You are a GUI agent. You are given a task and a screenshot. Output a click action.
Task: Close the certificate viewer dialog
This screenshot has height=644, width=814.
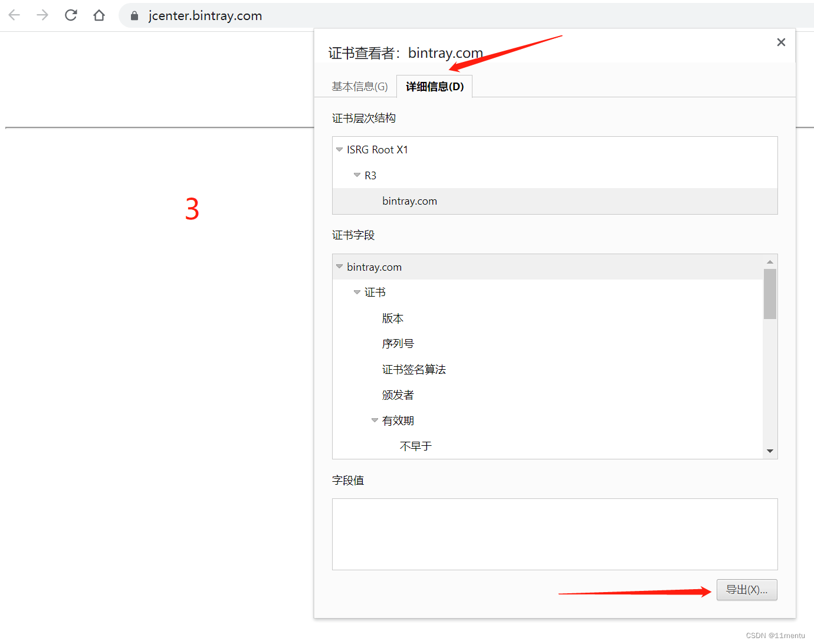[x=781, y=42]
